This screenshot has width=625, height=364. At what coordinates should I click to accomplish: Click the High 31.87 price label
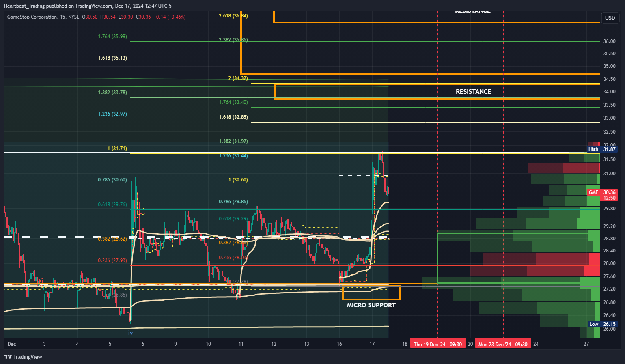[x=603, y=149]
